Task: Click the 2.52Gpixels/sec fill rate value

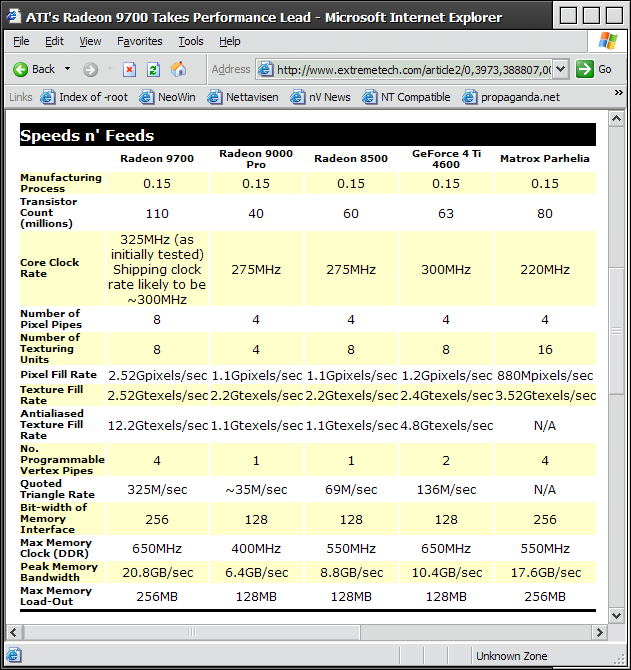Action: click(157, 376)
